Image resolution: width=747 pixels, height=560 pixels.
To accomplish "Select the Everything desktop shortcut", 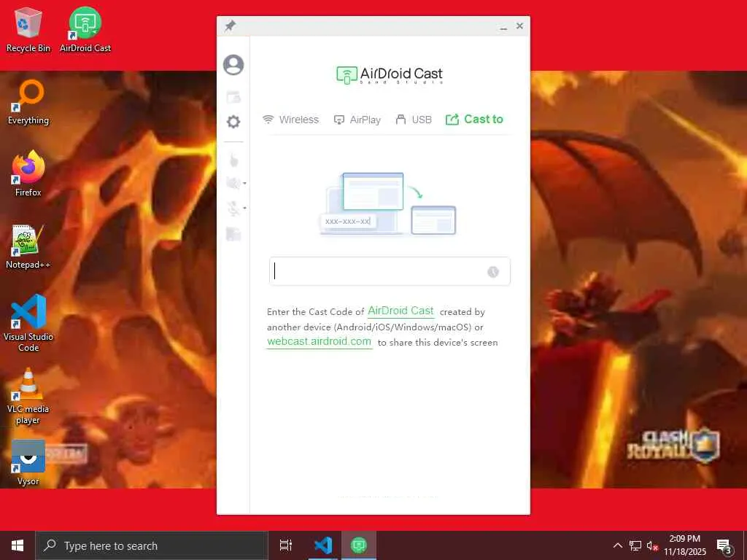I will 28,102.
